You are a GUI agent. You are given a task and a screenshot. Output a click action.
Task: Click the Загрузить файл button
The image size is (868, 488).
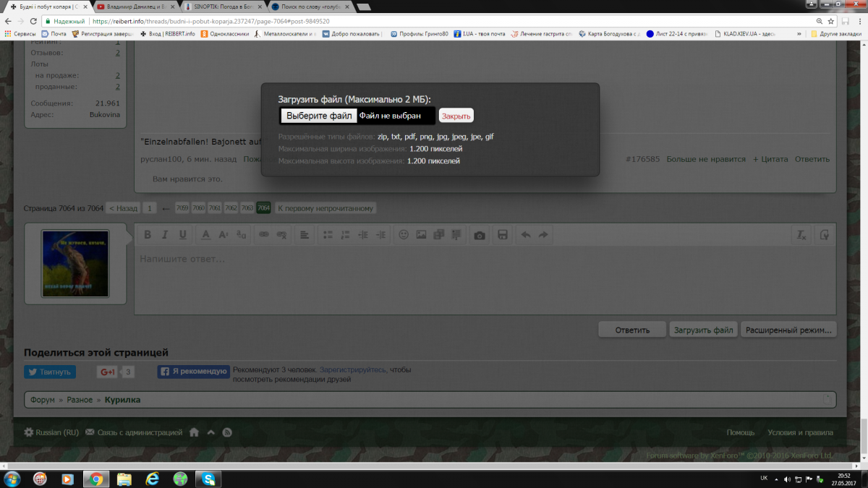(704, 330)
